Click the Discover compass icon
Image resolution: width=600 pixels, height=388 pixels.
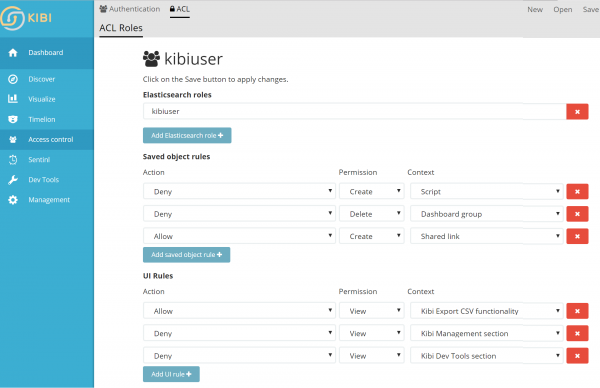point(13,79)
